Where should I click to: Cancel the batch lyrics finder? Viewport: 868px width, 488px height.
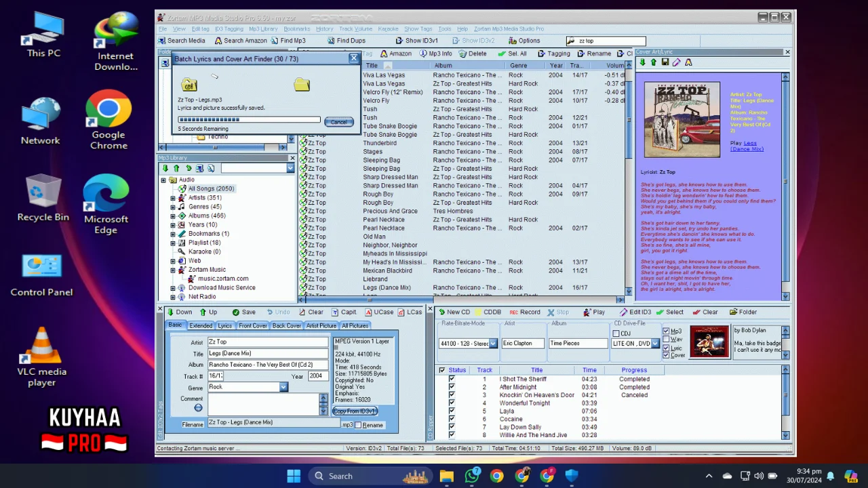[x=338, y=122]
